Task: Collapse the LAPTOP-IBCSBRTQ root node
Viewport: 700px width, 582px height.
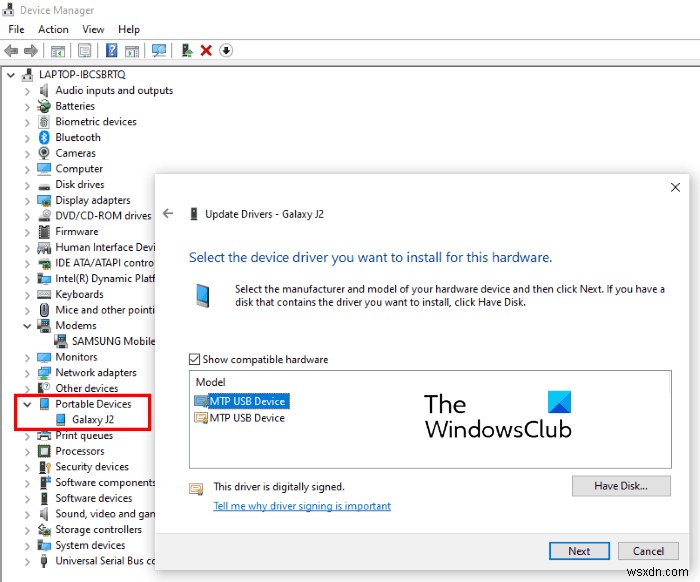Action: tap(11, 75)
